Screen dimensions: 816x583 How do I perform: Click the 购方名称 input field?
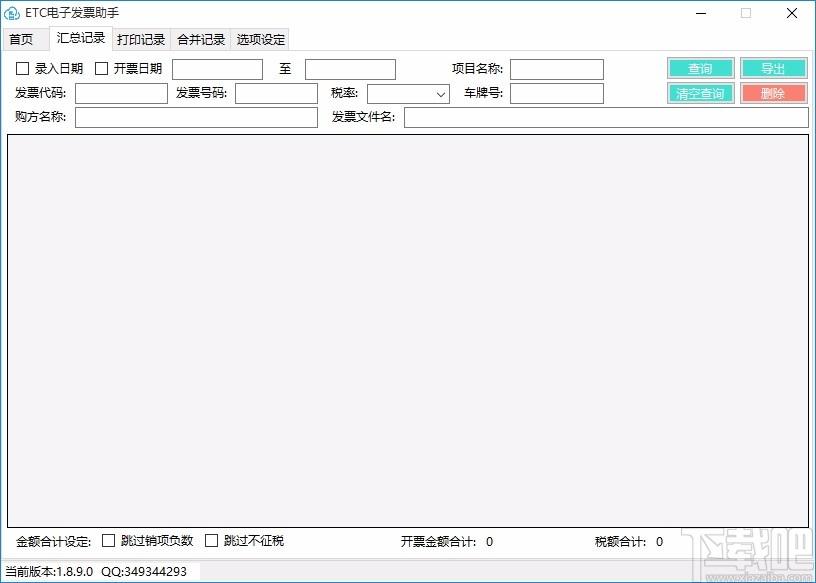[x=196, y=118]
